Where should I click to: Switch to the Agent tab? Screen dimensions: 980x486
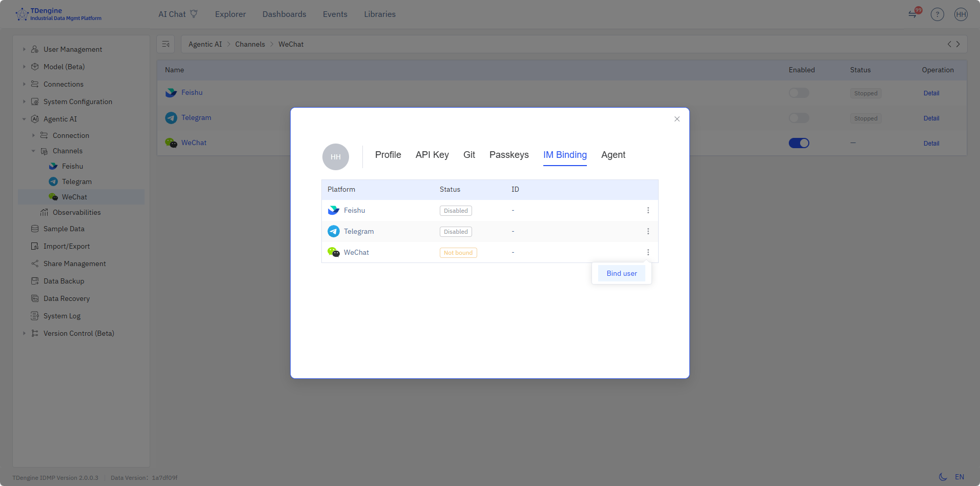click(x=613, y=155)
